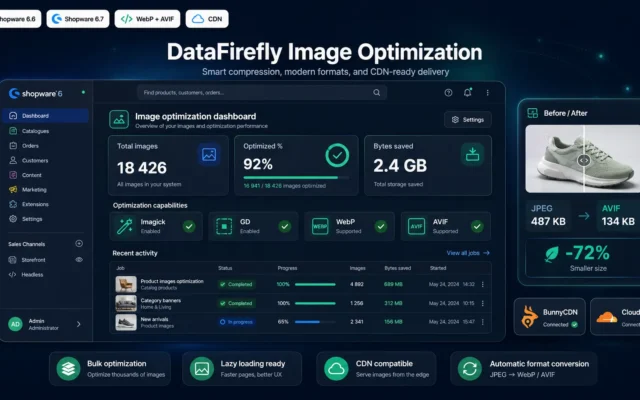This screenshot has height=400, width=640.
Task: Toggle Storefront visibility eye icon
Action: click(x=79, y=260)
